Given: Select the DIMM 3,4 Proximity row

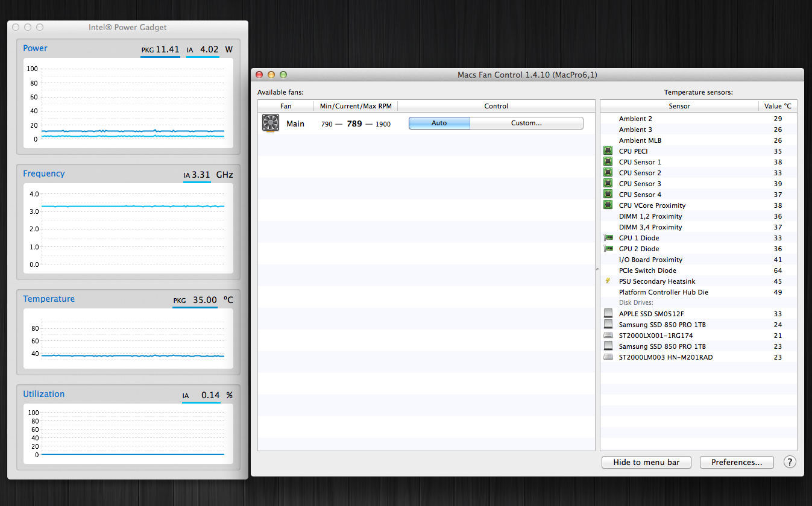Looking at the screenshot, I should coord(699,227).
